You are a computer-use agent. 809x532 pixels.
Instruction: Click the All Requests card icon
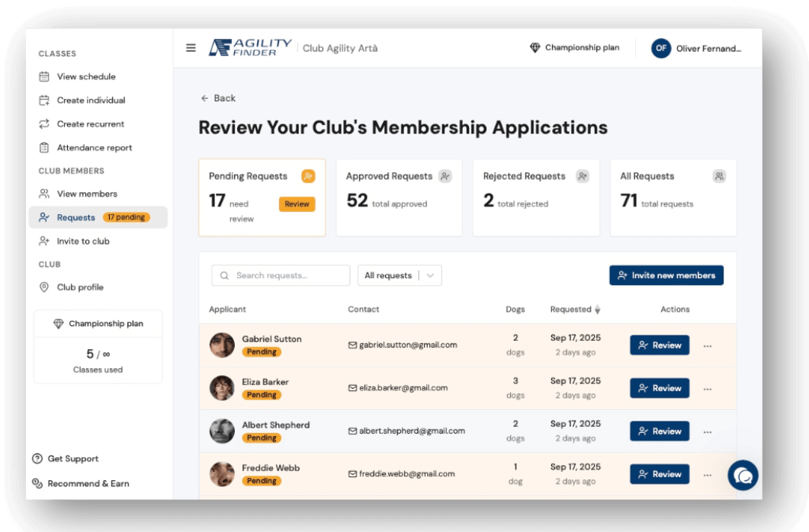(x=719, y=176)
